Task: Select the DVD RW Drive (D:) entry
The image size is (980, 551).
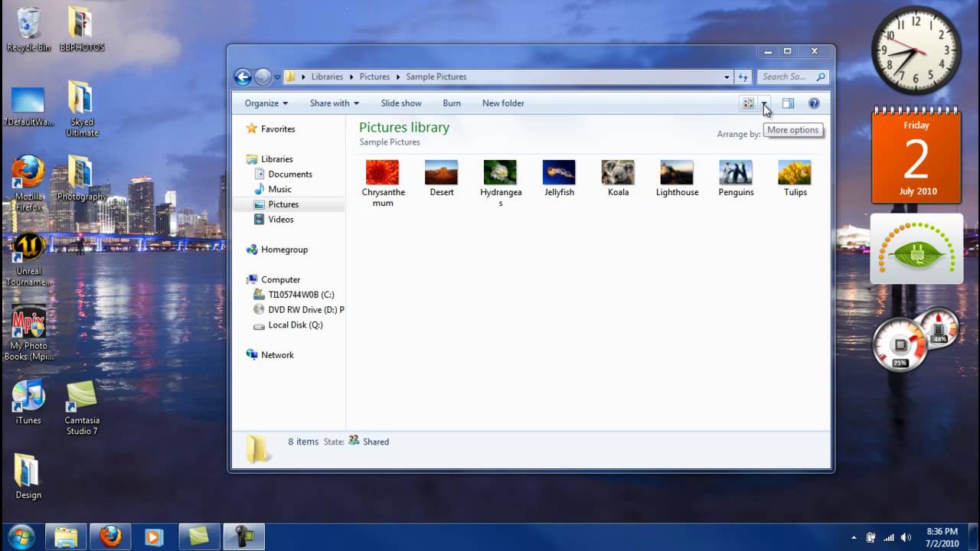Action: pyautogui.click(x=299, y=310)
